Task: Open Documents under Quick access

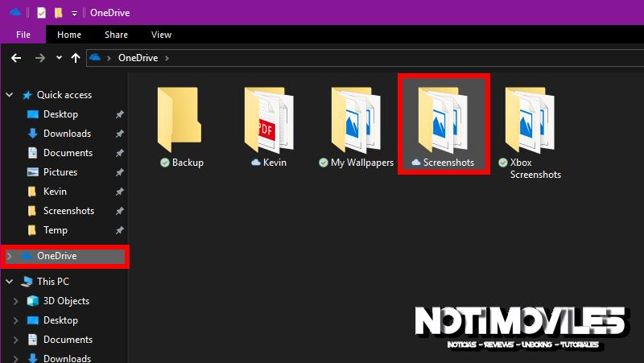Action: click(68, 153)
